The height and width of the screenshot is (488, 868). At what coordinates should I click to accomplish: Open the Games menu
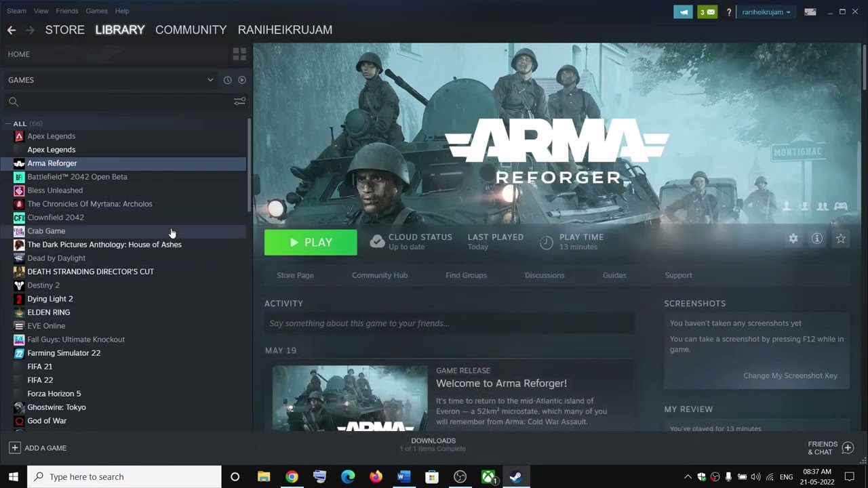96,11
